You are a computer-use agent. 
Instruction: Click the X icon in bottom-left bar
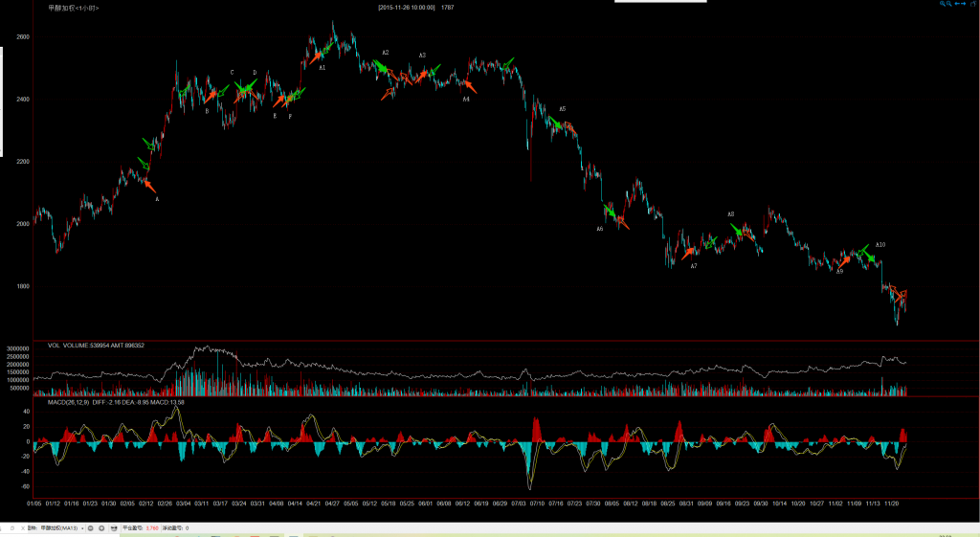23,528
